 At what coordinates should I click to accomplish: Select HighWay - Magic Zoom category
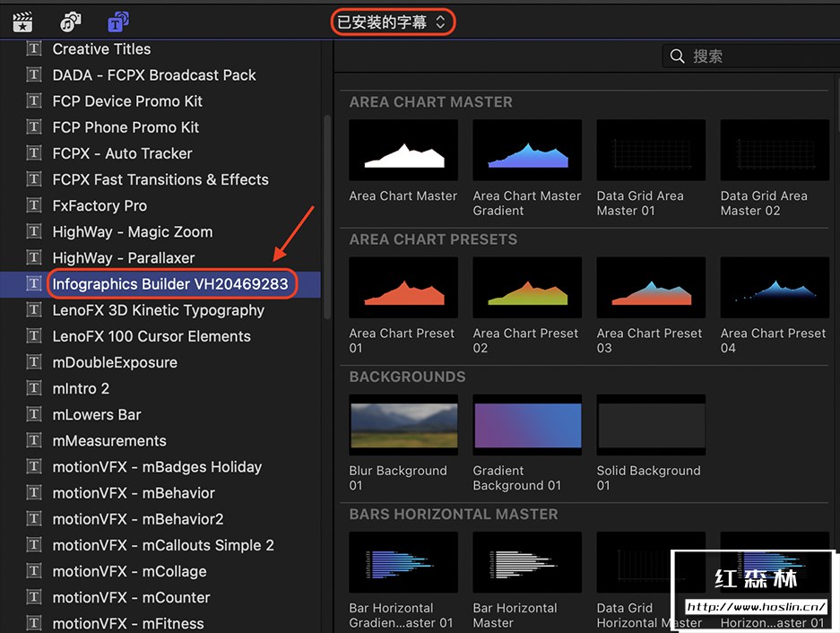(133, 231)
